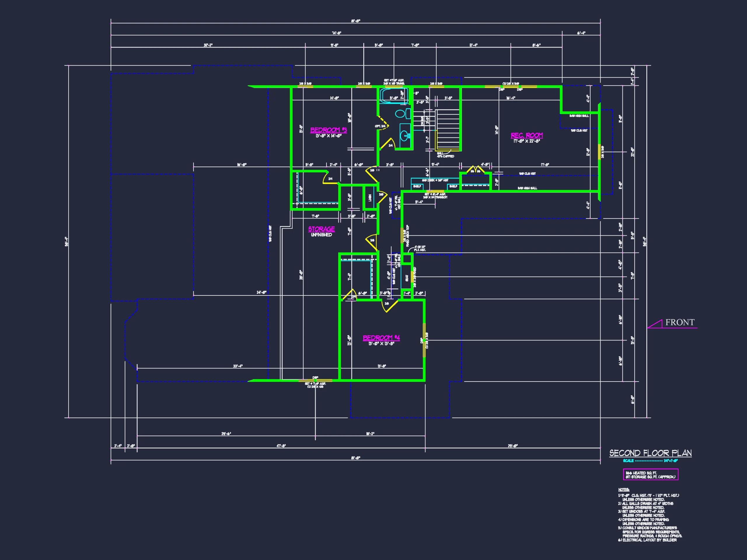
Task: Select the 33'-4" dimension text
Action: point(238,366)
